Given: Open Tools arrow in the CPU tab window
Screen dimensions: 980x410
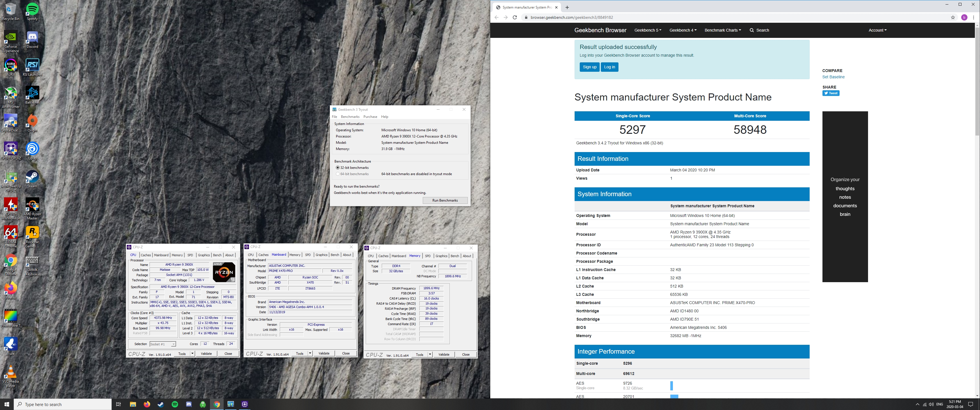Looking at the screenshot, I should (x=193, y=354).
